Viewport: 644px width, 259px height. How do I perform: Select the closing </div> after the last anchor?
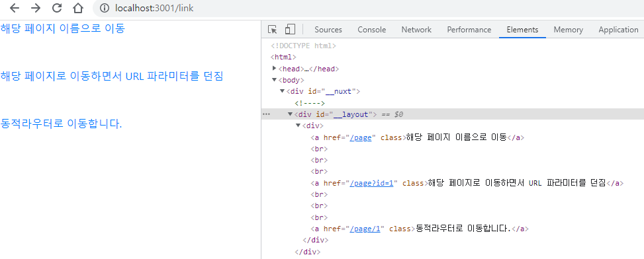[x=316, y=240]
